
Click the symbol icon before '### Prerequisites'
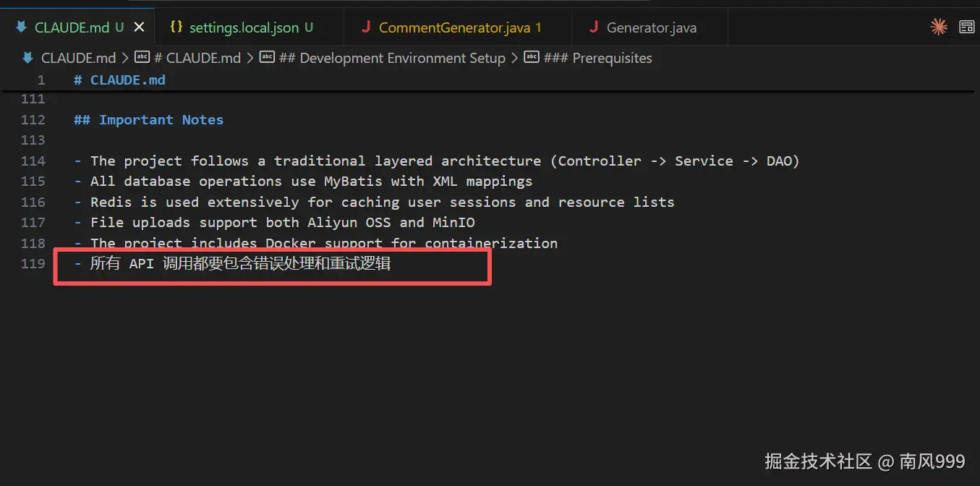(532, 57)
